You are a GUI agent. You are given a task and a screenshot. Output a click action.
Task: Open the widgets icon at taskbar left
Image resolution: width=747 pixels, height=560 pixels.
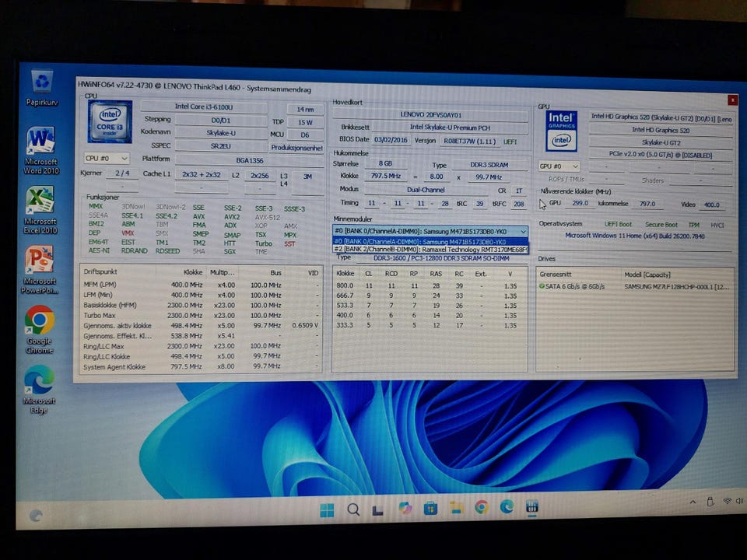(x=37, y=516)
